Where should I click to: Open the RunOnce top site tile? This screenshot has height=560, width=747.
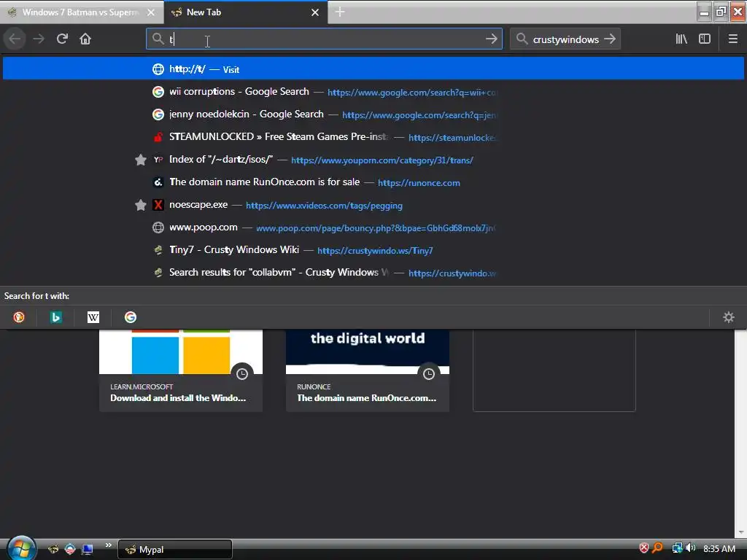click(x=368, y=370)
